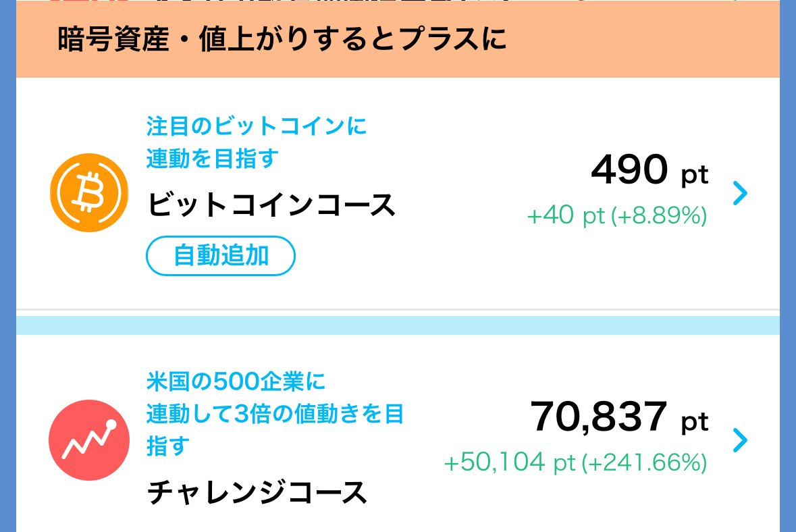Tap the white B mark inside orange circle
This screenshot has height=532, width=796.
[88, 193]
